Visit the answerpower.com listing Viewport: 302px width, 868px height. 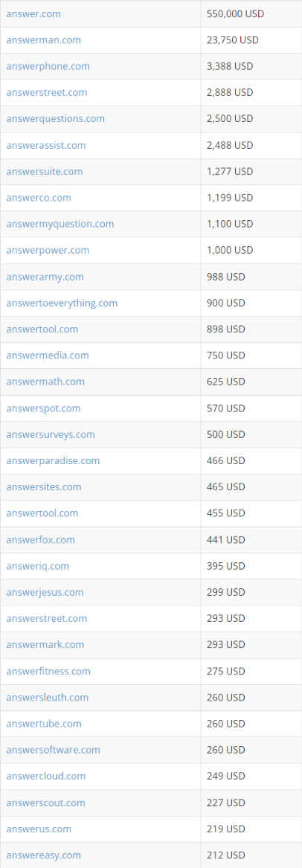pos(48,250)
